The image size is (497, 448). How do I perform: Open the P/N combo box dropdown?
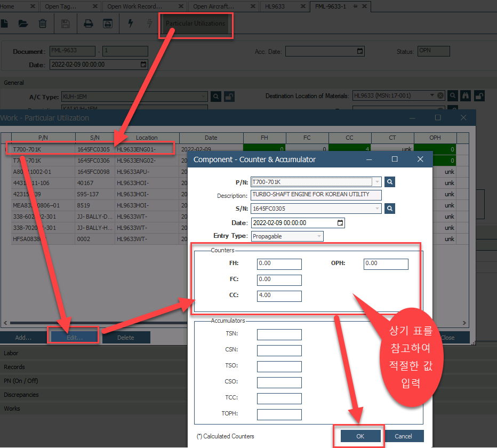pos(377,182)
